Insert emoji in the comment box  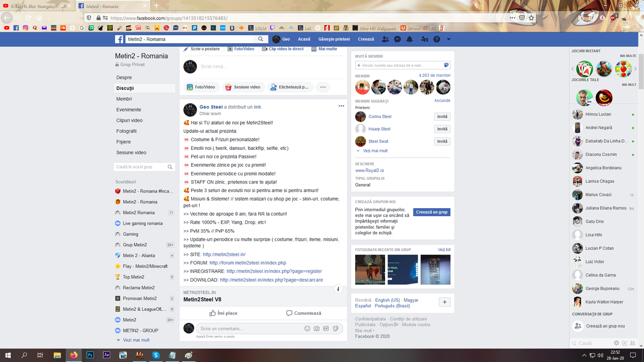[307, 328]
